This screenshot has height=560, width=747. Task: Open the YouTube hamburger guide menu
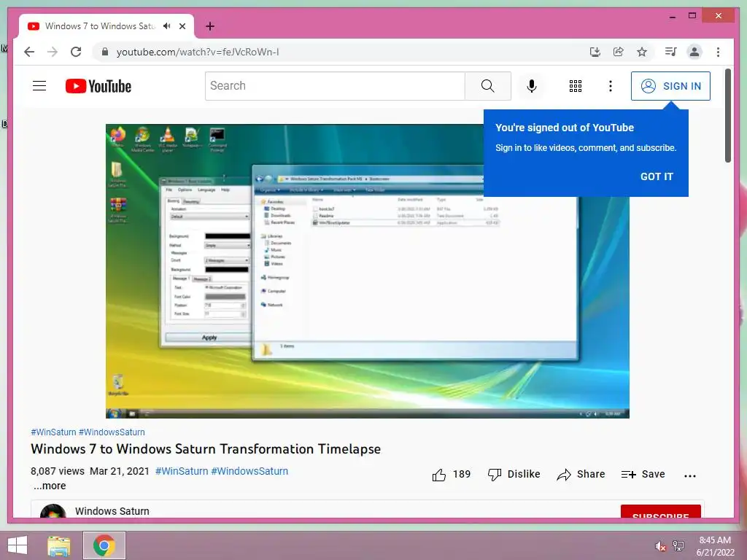coord(39,86)
